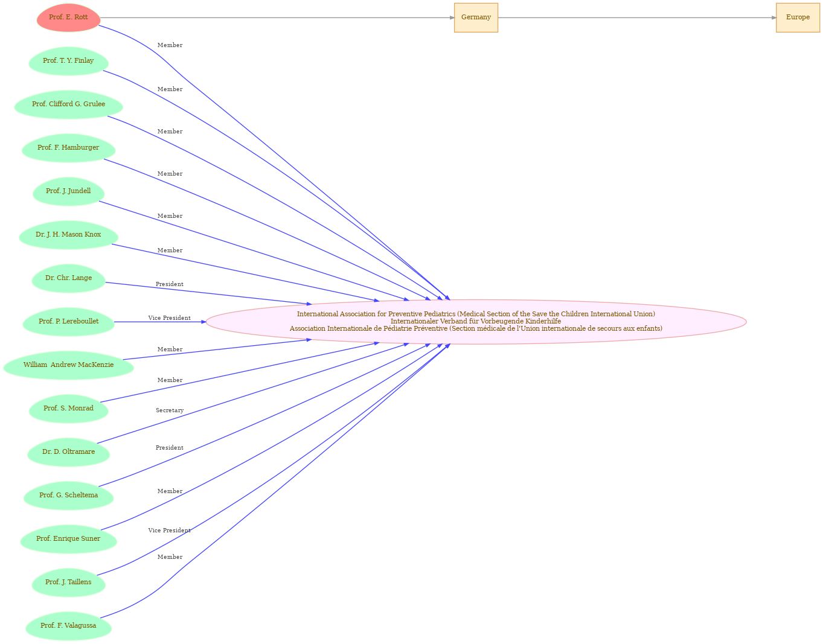Click Dr. J. H. Mason Knox node
Image resolution: width=823 pixels, height=644 pixels.
tap(68, 235)
